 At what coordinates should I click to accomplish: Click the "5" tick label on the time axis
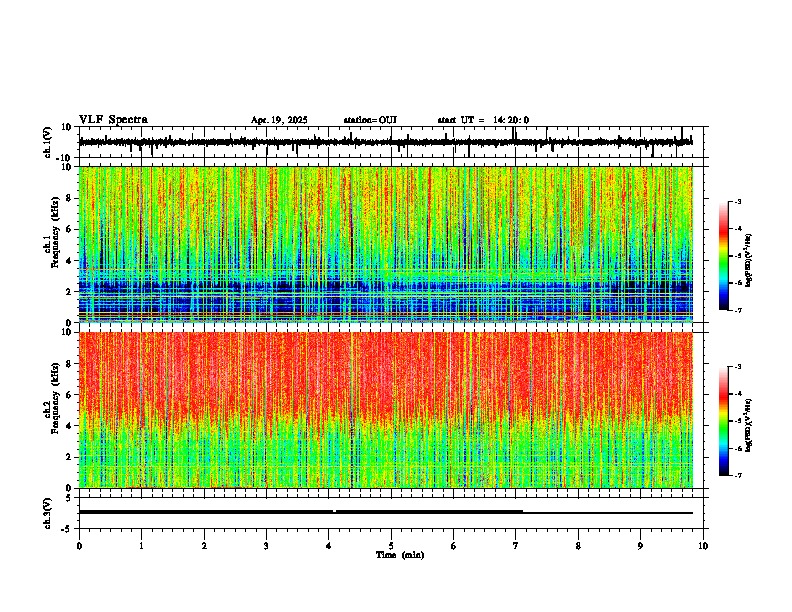(x=391, y=546)
